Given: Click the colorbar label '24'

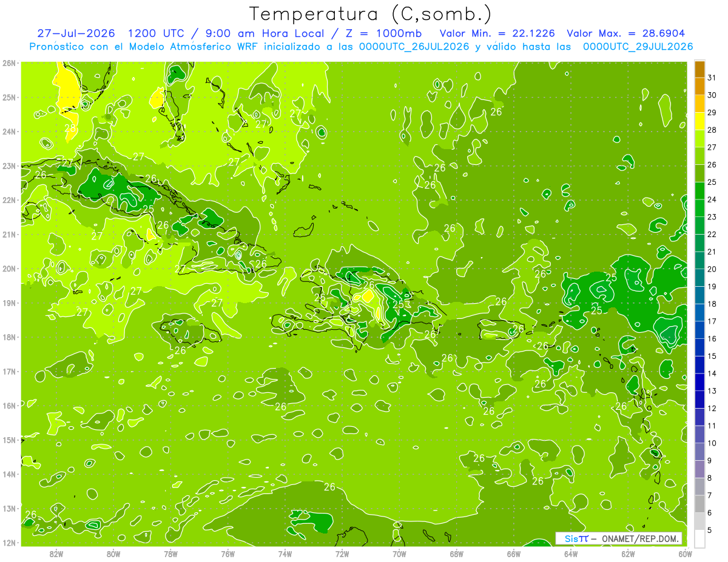Looking at the screenshot, I should point(712,199).
